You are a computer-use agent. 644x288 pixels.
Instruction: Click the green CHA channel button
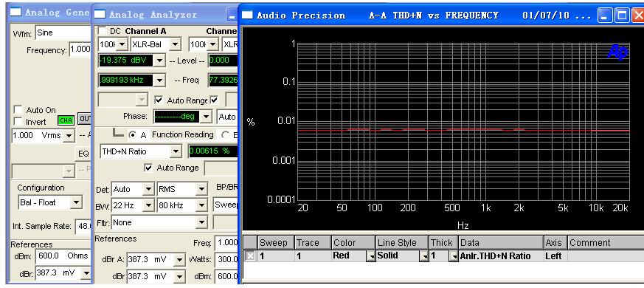click(66, 120)
